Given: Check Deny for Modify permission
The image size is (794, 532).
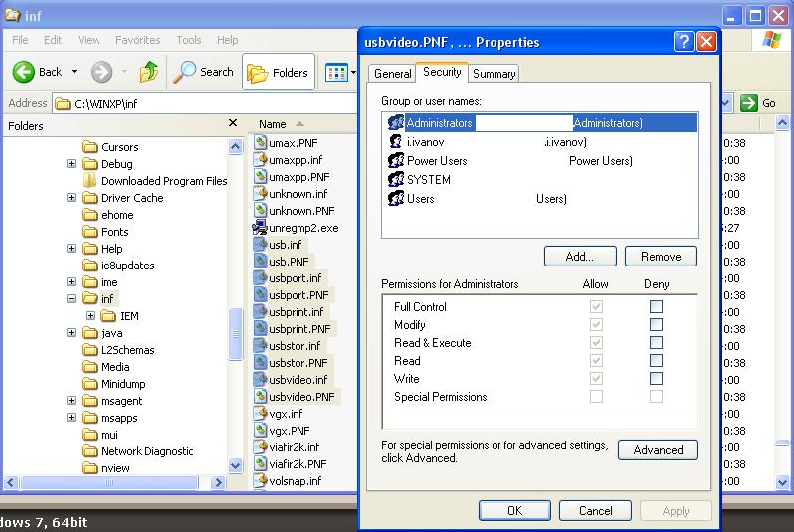Looking at the screenshot, I should 656,325.
